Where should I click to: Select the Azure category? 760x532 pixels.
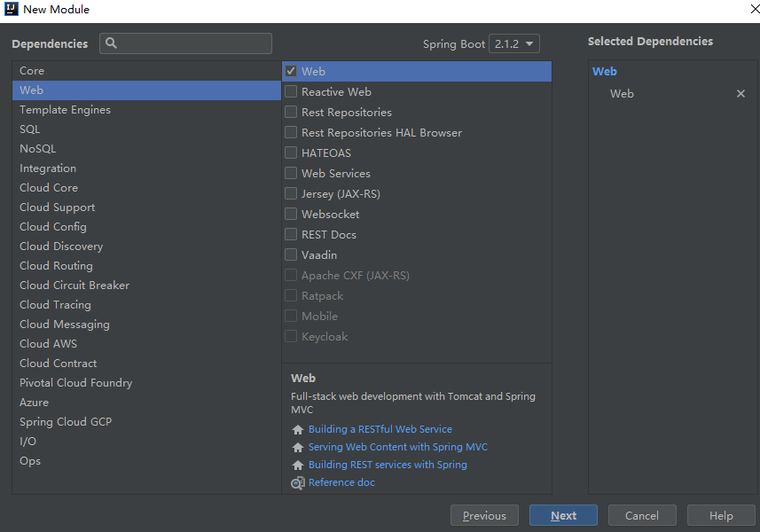pos(146,403)
